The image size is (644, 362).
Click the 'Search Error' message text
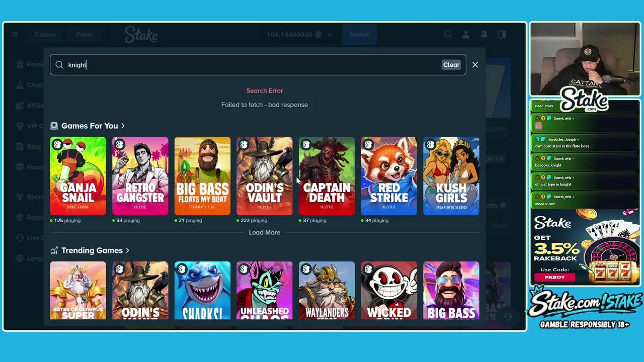pos(265,90)
